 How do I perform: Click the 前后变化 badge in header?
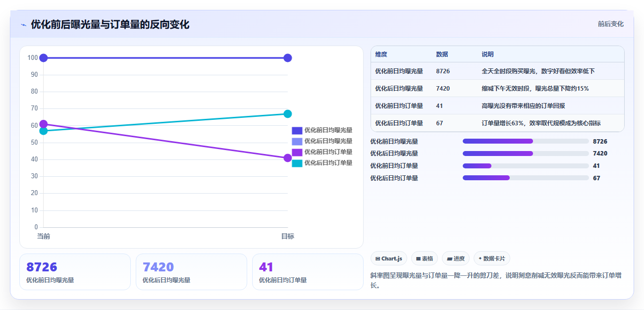pyautogui.click(x=610, y=24)
